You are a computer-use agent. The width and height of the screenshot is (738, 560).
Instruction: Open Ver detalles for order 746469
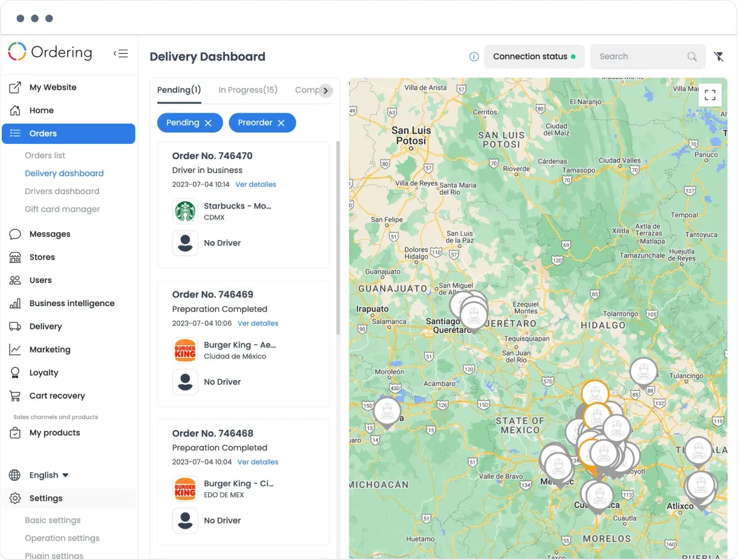258,324
